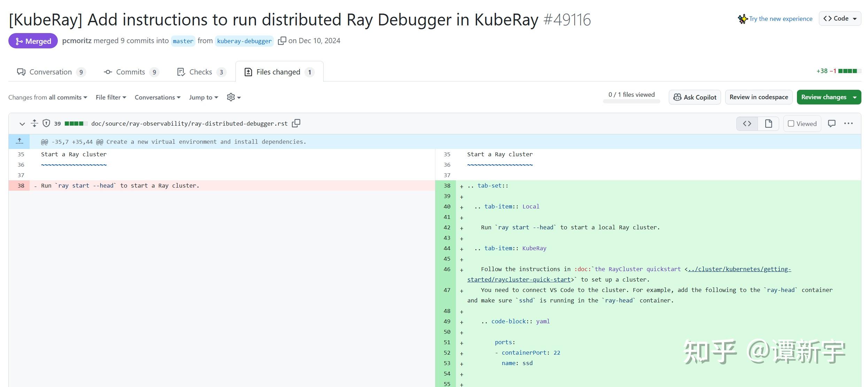The height and width of the screenshot is (387, 868).
Task: Collapse the ray-distributed-debugger.rst diff
Action: [22, 124]
